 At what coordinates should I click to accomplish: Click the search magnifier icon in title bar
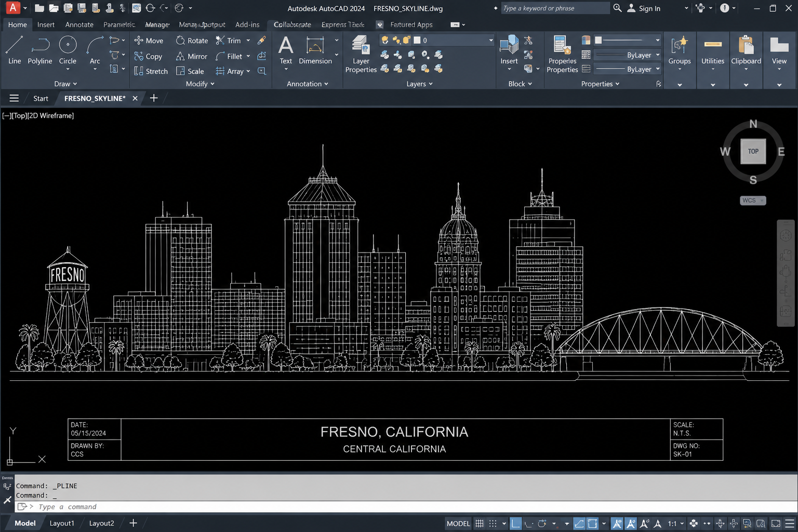(617, 8)
